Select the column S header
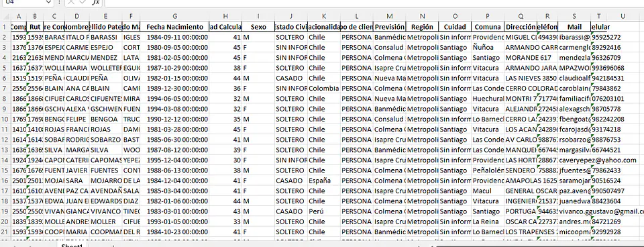Viewport: 644px width, 247px height. (x=574, y=16)
